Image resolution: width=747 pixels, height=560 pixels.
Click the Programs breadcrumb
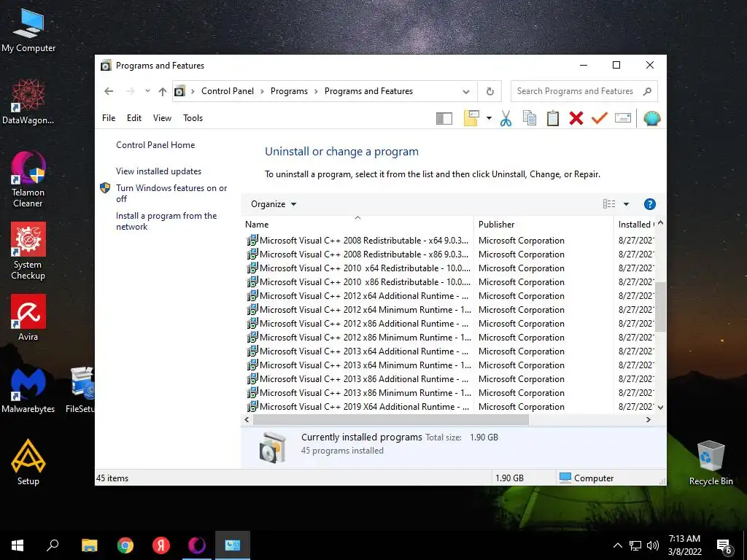(x=289, y=91)
